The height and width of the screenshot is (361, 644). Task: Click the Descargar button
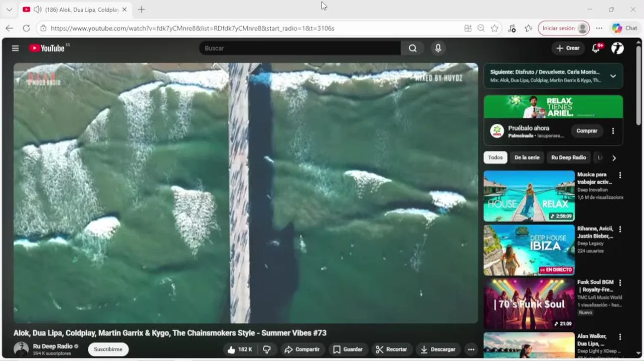pos(438,349)
